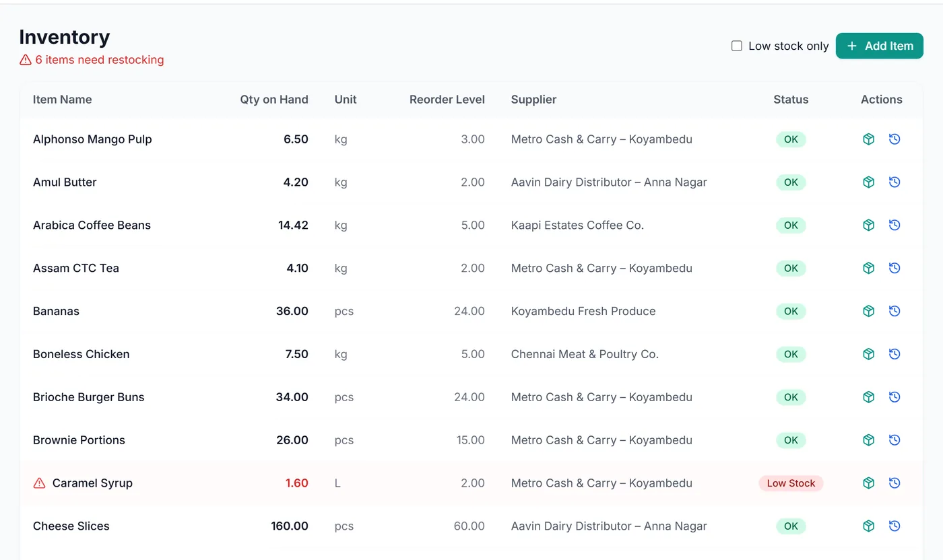Click the 15.00 reorder level for Brownie Portions
The width and height of the screenshot is (943, 560).
(469, 440)
